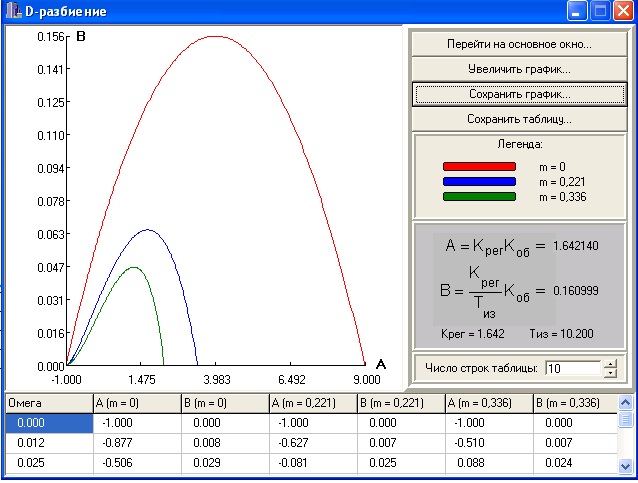Viewport: 638px width, 483px height.
Task: Click the 'A (m = 0,336)' column header
Action: tap(489, 403)
